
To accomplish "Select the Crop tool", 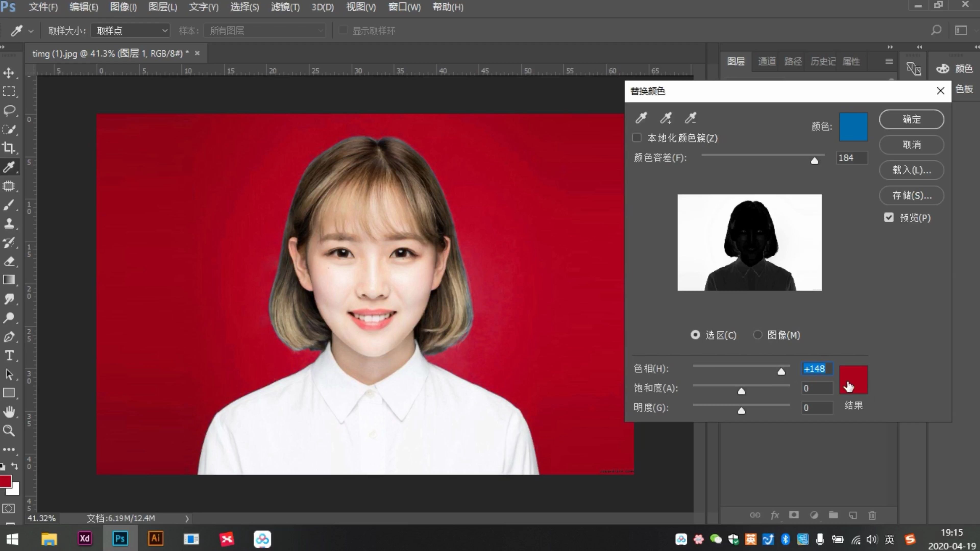I will (9, 147).
